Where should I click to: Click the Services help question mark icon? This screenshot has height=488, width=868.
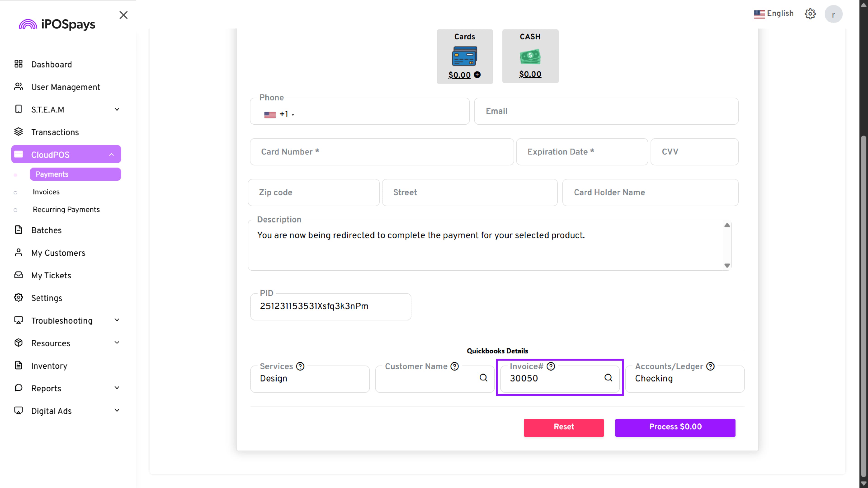[x=300, y=366]
